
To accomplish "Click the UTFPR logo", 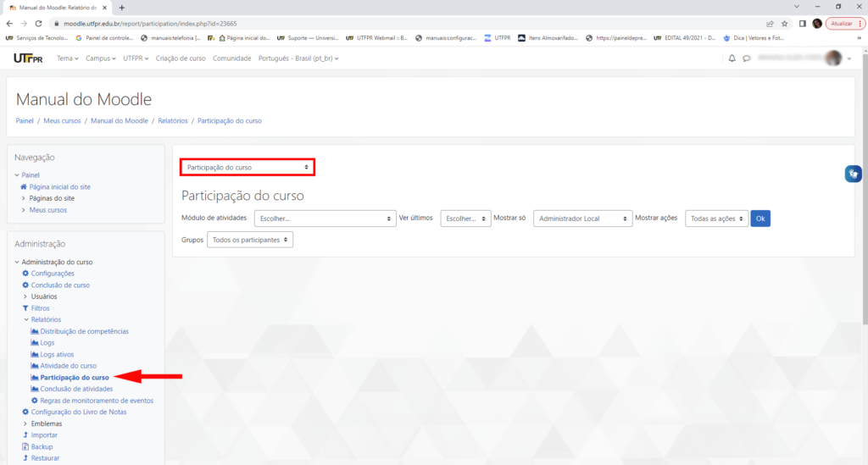I will coord(28,58).
